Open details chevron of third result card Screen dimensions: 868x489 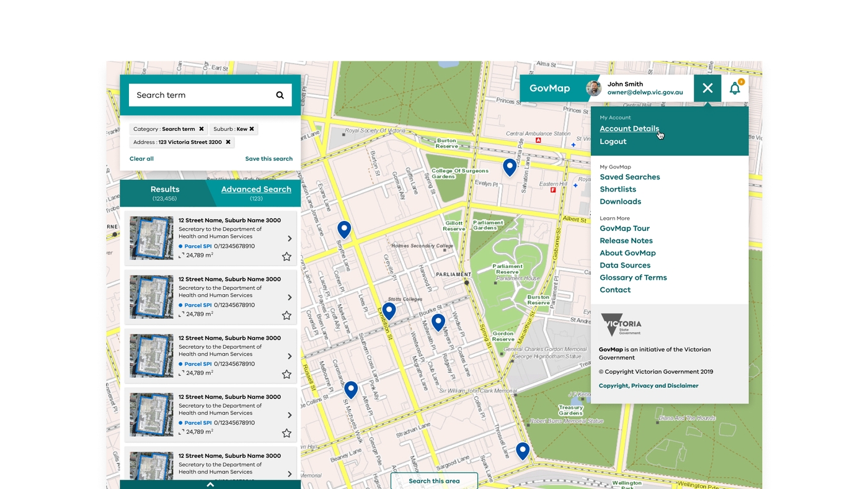click(x=290, y=356)
